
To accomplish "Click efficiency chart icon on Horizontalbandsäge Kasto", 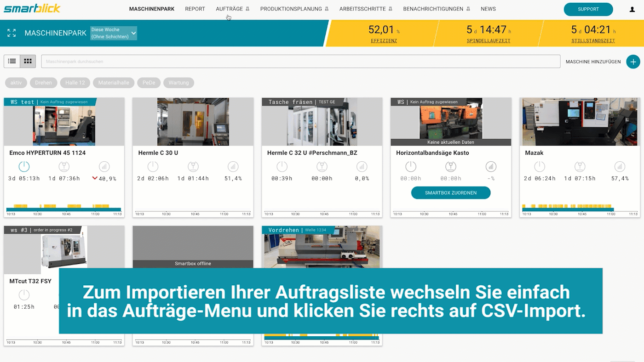I will pos(491,167).
